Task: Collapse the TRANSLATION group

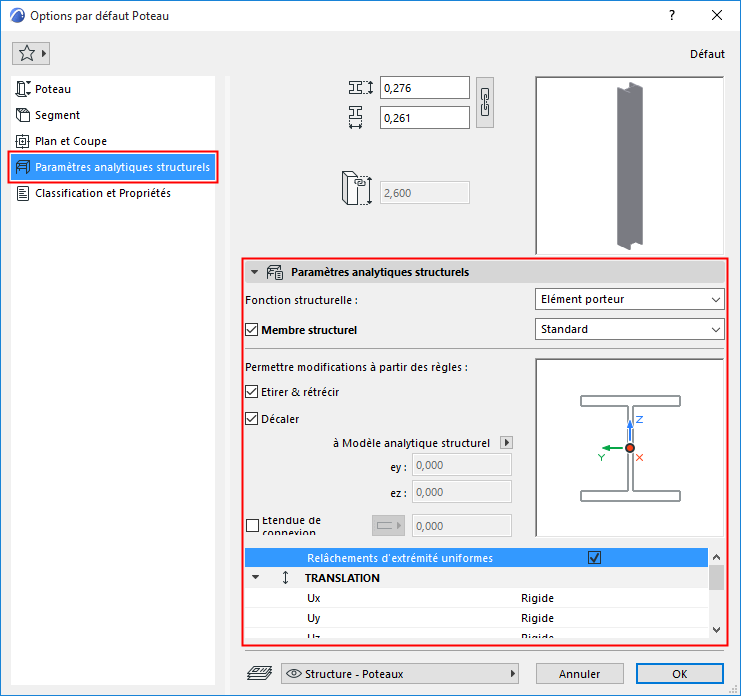Action: (x=256, y=577)
